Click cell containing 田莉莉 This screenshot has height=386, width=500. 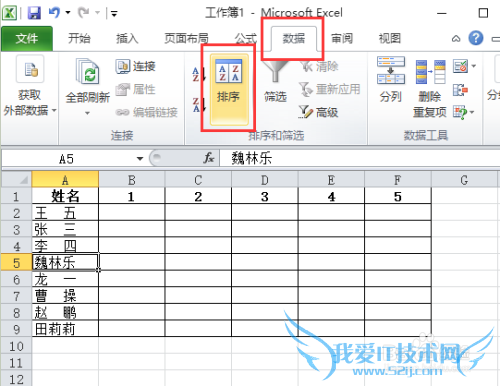(65, 329)
